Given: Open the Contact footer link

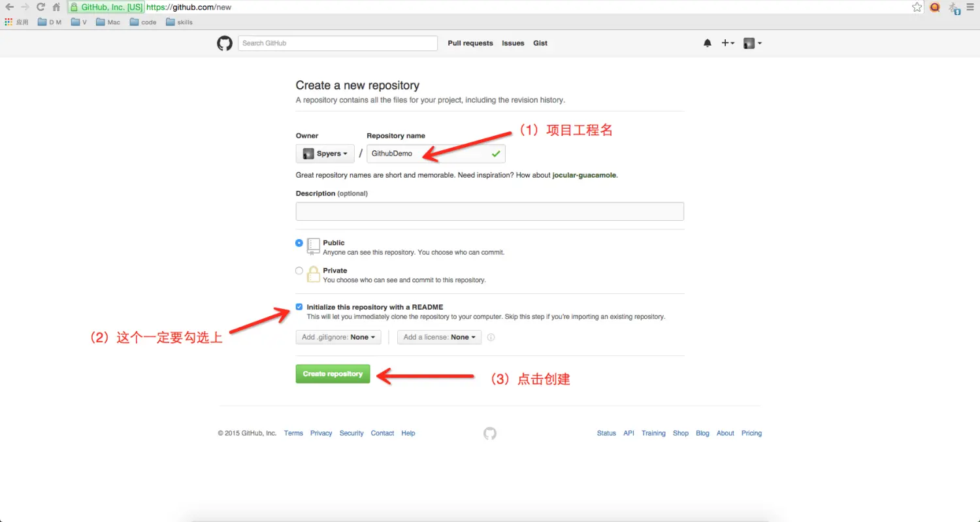Looking at the screenshot, I should point(382,433).
